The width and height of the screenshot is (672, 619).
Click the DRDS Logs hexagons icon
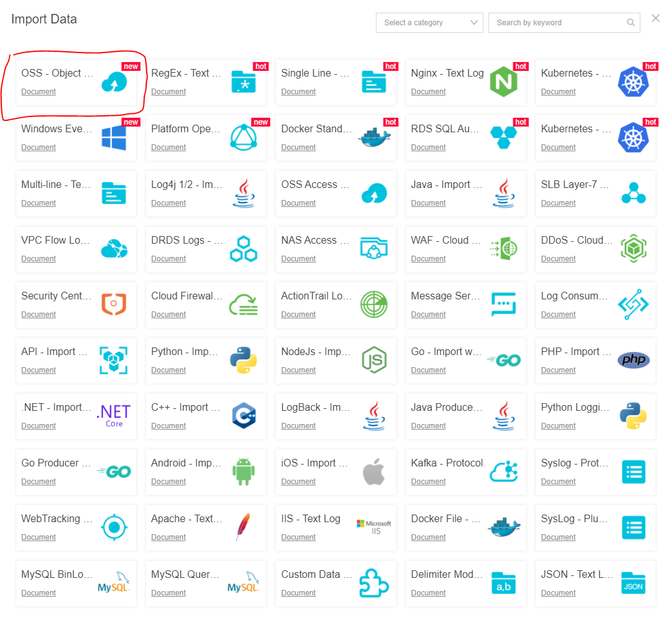[x=244, y=249]
